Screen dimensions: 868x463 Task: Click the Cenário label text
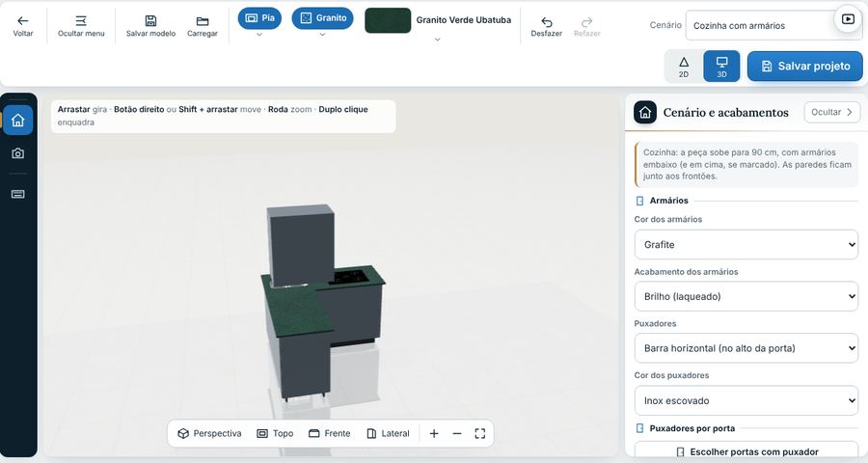point(665,25)
